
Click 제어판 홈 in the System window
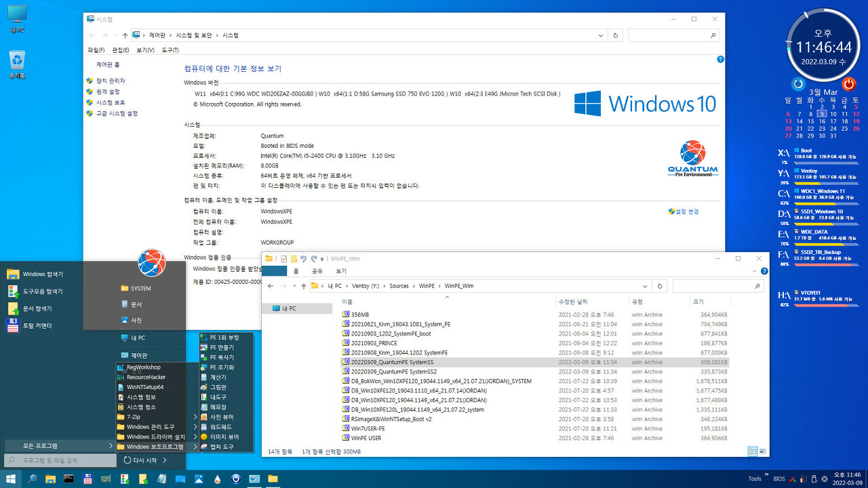(x=108, y=64)
